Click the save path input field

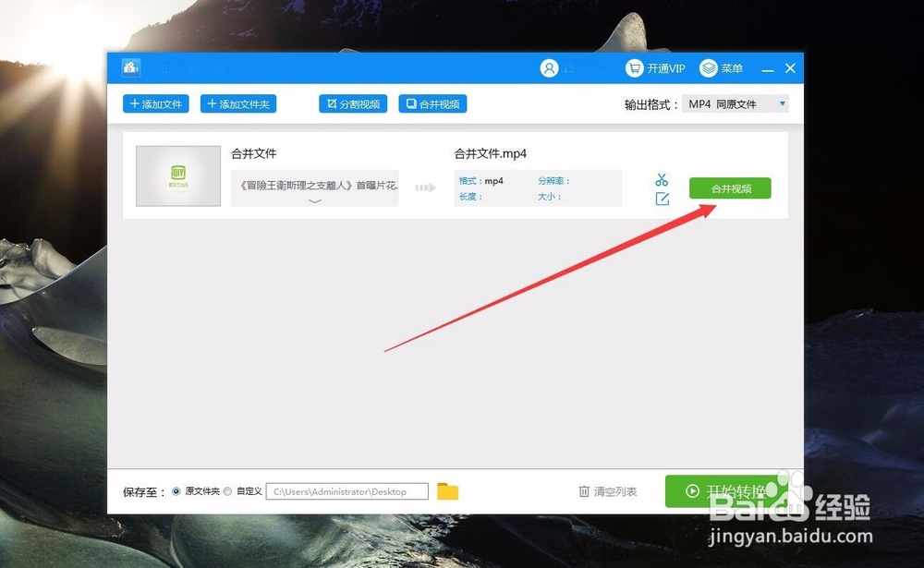coord(347,491)
